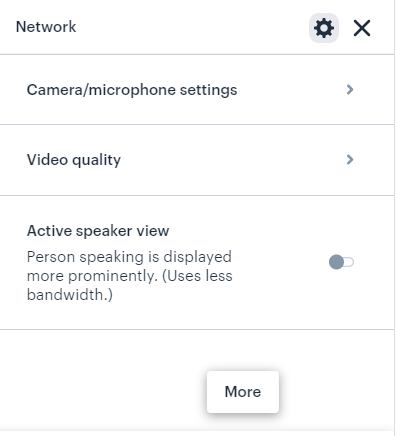Click the More button

243,392
